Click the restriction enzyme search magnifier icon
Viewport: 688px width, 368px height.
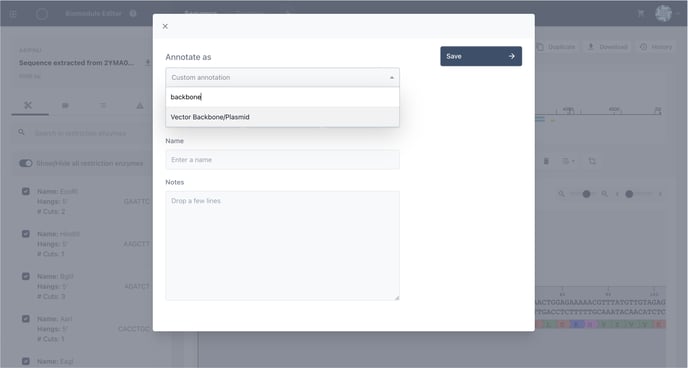coord(21,132)
